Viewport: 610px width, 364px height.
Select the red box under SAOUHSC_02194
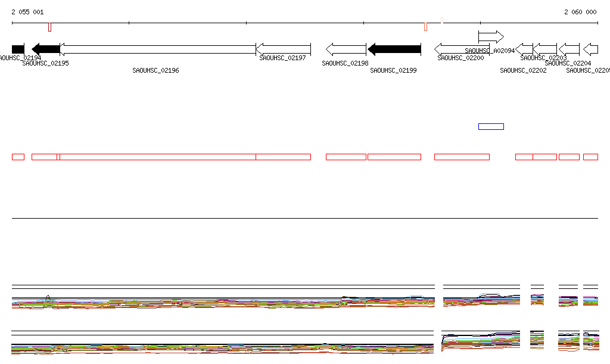(18, 157)
